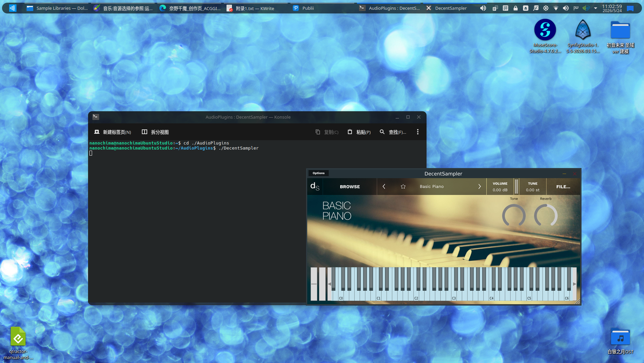Click the pitch bend wheel strip
The height and width of the screenshot is (363, 644).
coord(314,284)
